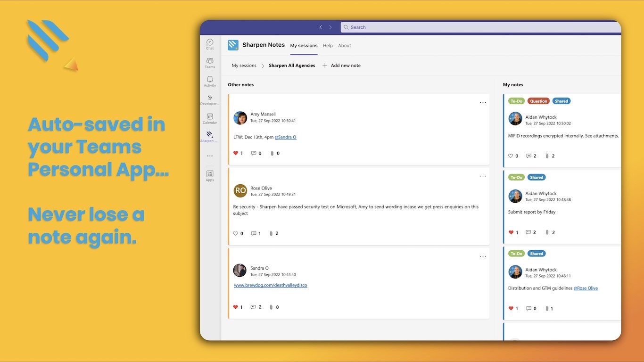644x362 pixels.
Task: Click Aidan Whytock avatar on MIFID note
Action: coord(515,119)
